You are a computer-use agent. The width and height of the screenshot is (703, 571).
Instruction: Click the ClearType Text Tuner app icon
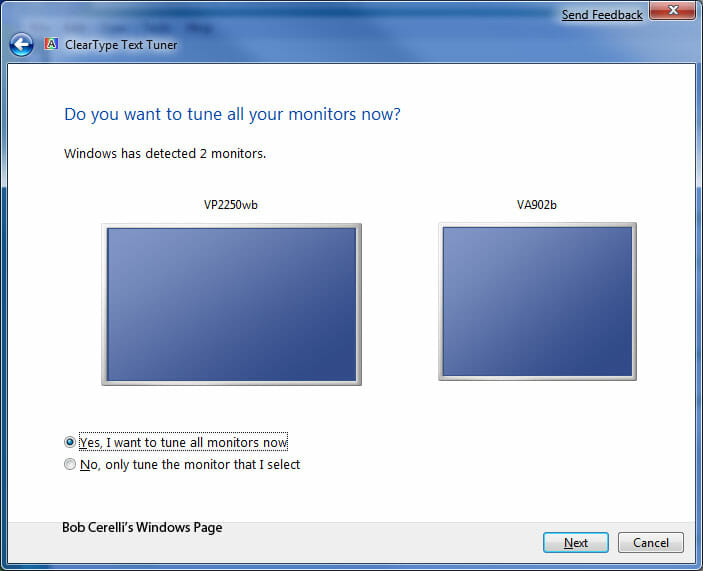51,44
